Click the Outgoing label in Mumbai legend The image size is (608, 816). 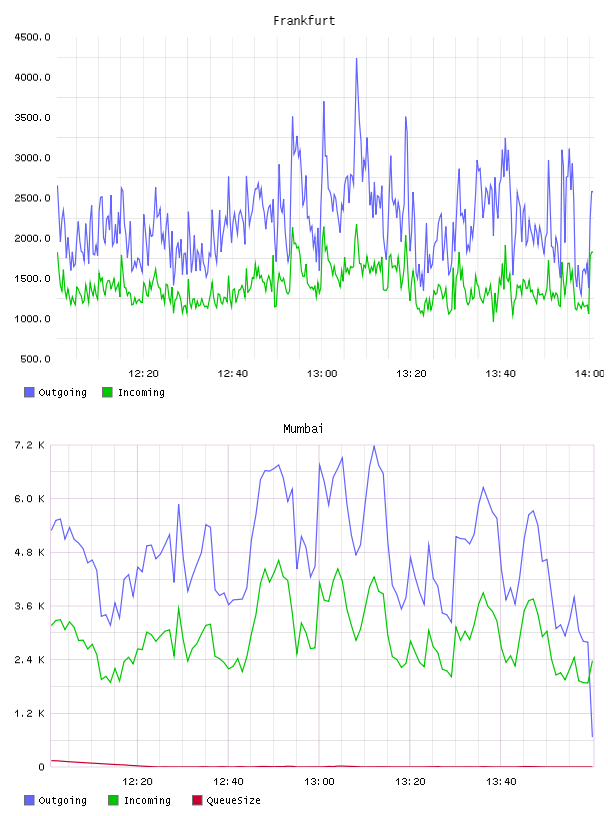62,800
